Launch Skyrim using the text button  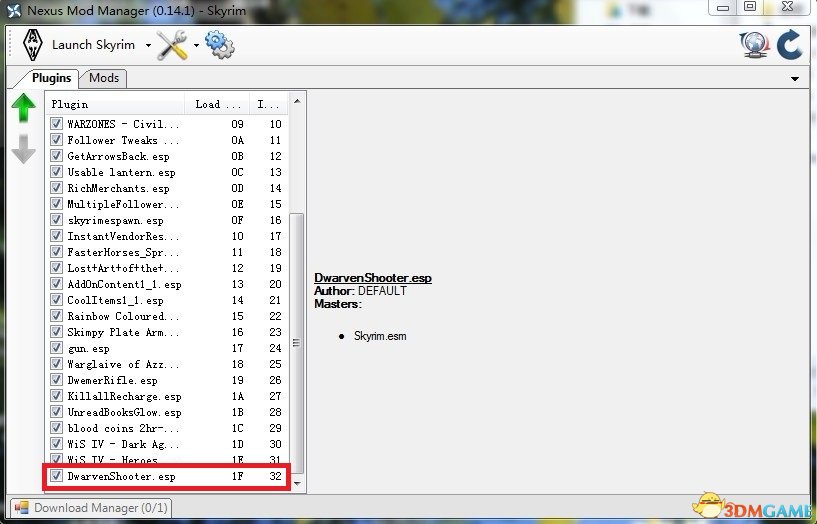[x=93, y=45]
